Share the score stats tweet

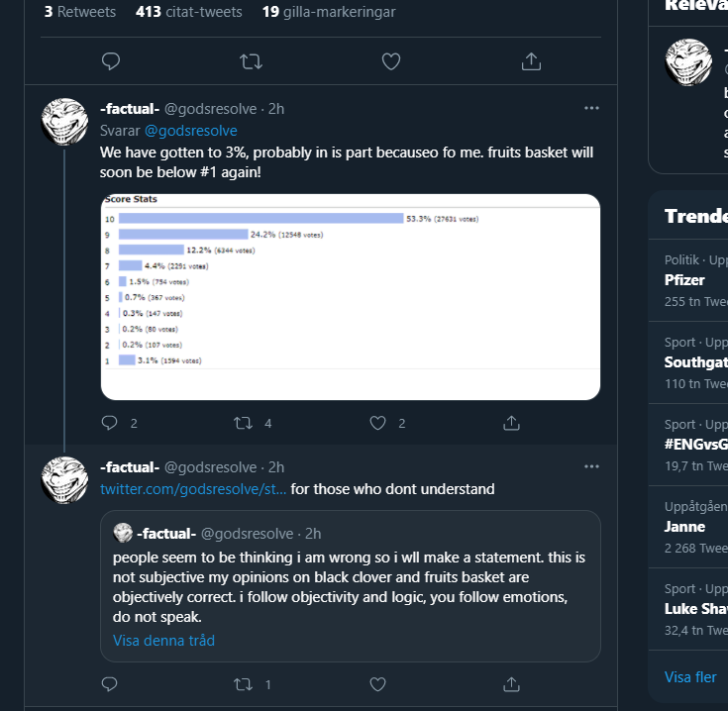511,423
